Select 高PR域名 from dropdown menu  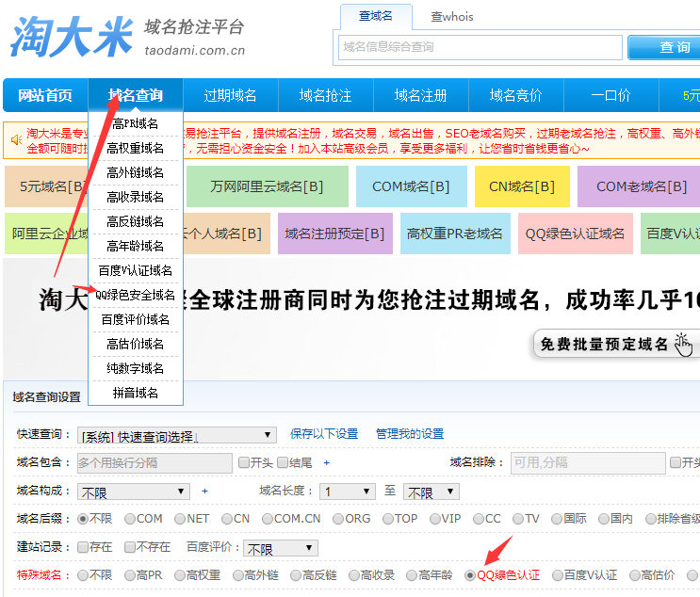(x=136, y=123)
